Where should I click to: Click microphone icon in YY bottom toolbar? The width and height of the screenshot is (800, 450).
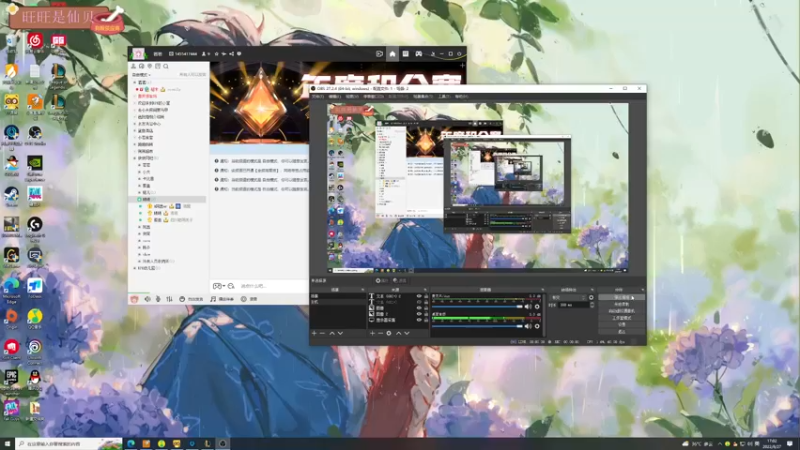(x=158, y=299)
